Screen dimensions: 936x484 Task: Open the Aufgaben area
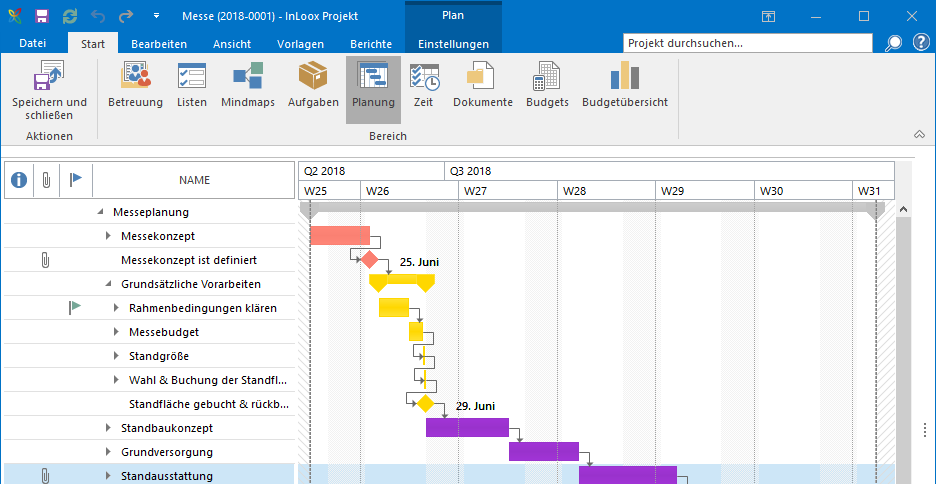[313, 84]
